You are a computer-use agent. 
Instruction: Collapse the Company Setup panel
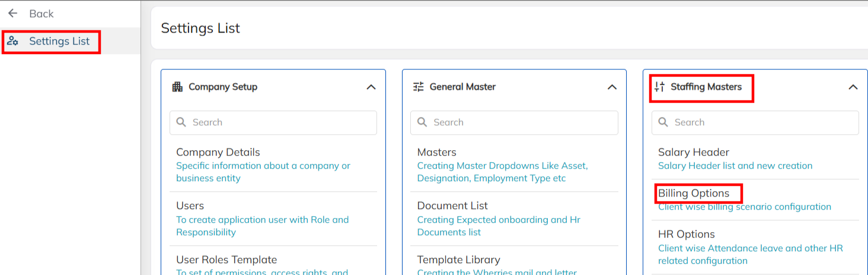371,87
